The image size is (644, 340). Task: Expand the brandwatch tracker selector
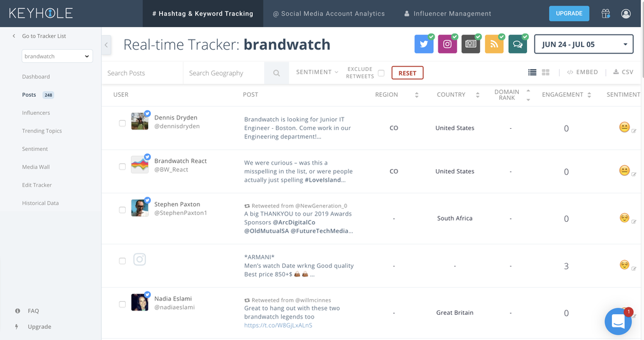pos(57,57)
